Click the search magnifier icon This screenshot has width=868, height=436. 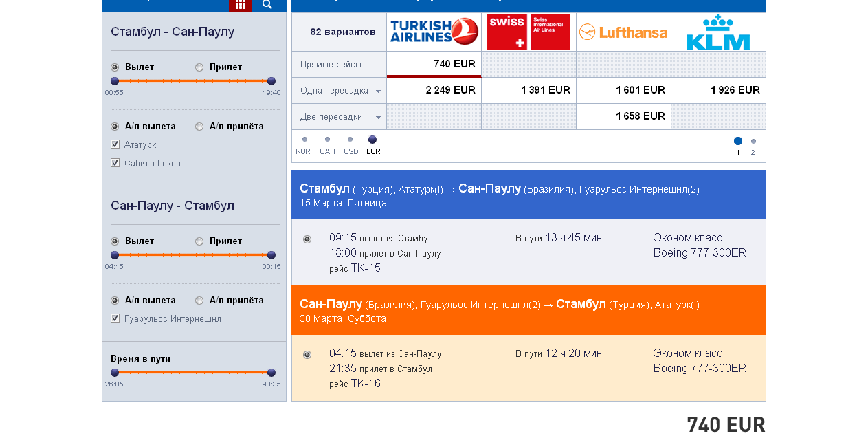pos(267,4)
